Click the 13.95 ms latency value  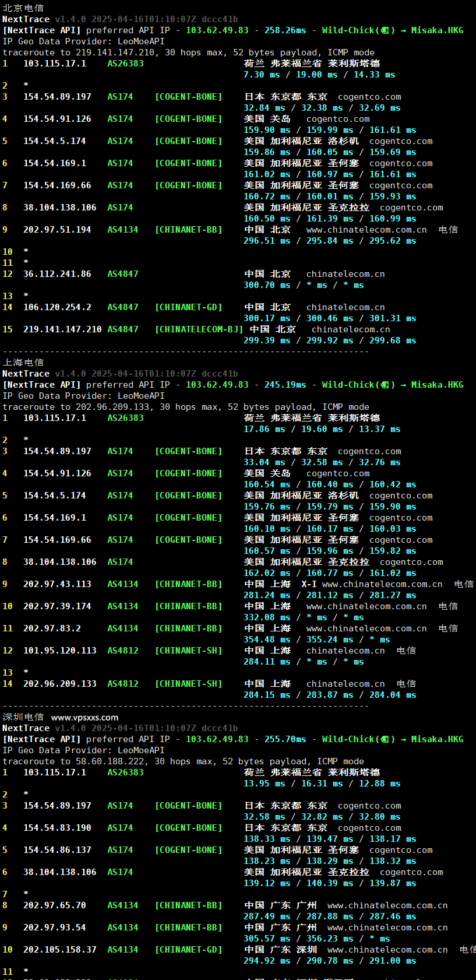coord(265,784)
